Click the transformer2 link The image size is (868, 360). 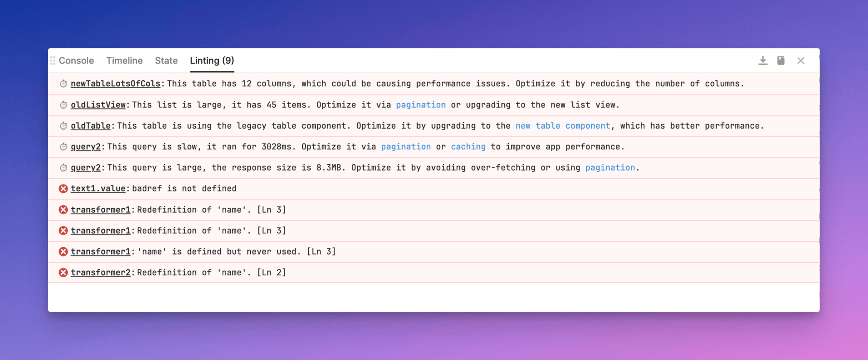click(100, 272)
